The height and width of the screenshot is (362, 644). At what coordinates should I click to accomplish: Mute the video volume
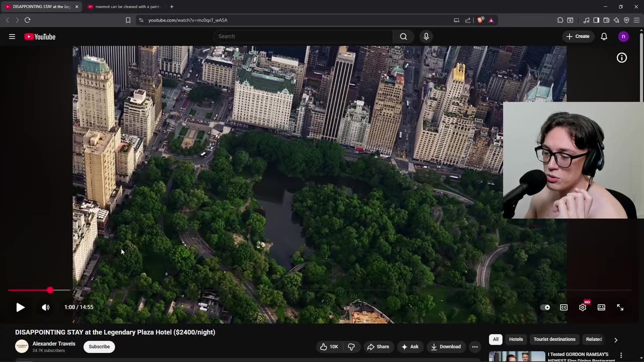[45, 307]
